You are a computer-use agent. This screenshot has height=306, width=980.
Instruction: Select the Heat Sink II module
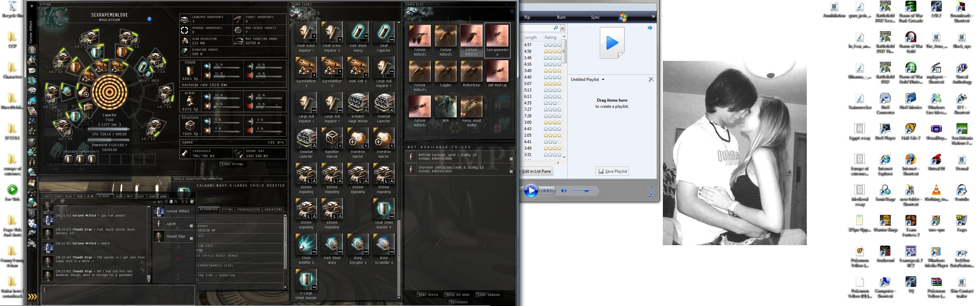click(x=358, y=70)
